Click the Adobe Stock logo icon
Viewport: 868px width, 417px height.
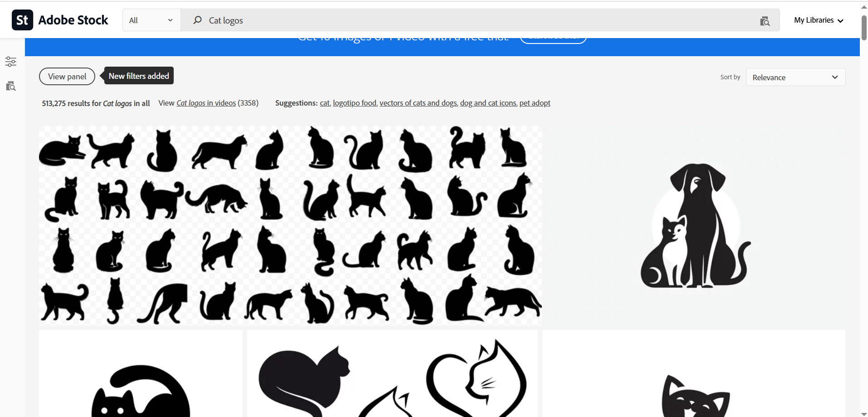tap(22, 19)
